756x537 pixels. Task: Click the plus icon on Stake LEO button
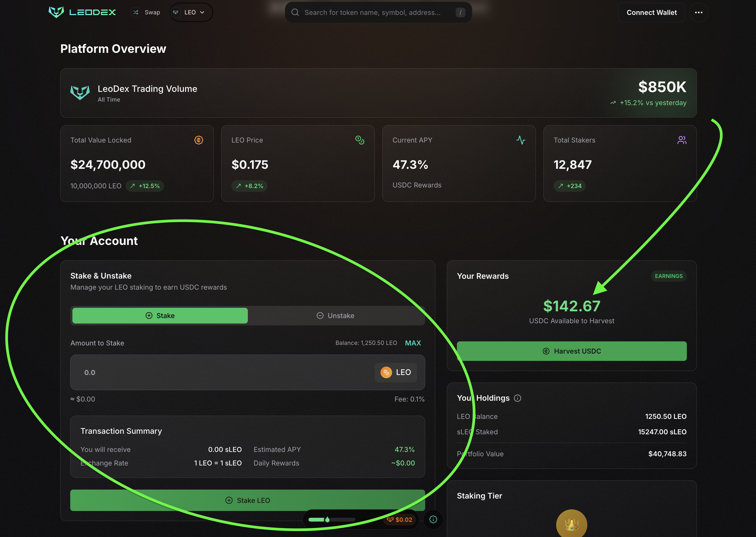229,500
